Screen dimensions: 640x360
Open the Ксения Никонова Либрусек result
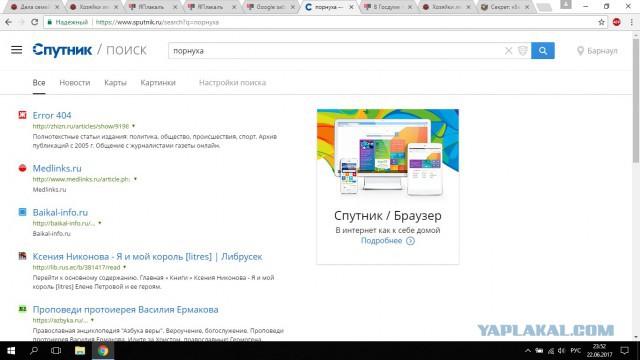[147, 257]
